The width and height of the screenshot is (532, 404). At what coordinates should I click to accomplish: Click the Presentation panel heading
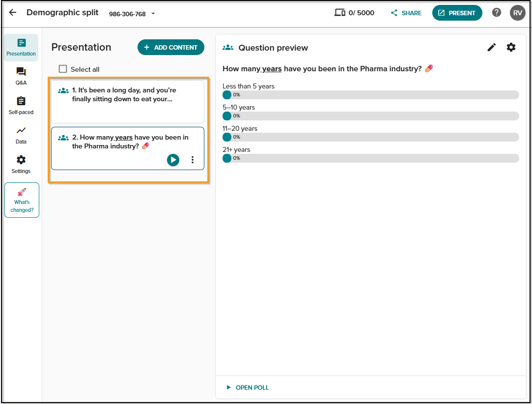point(81,47)
